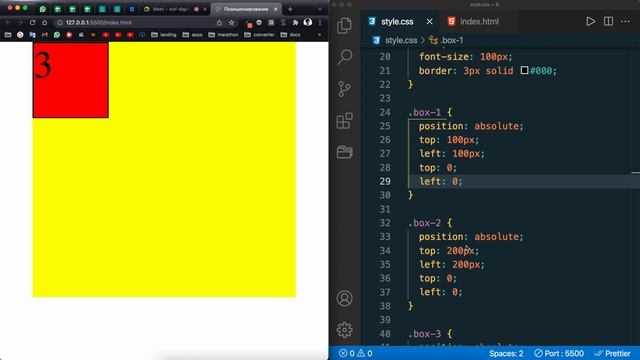The image size is (640, 360).
Task: Open the docs bookmarks folder
Action: pos(290,35)
